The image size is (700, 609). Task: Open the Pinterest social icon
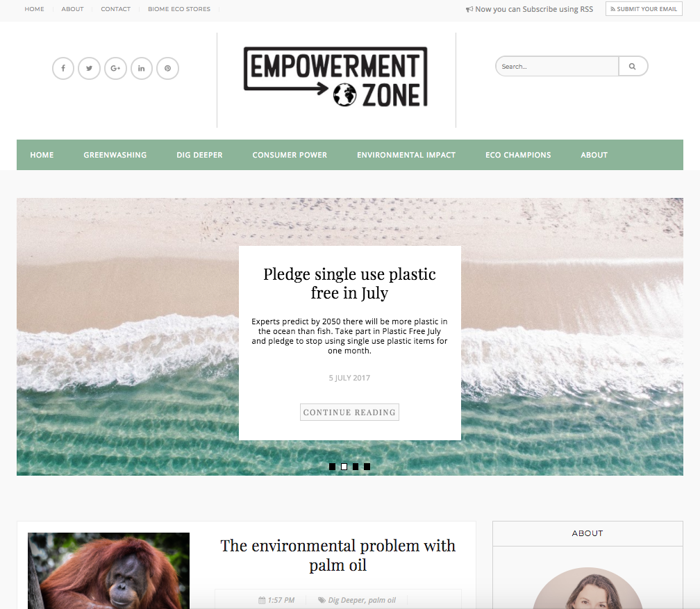click(x=168, y=68)
